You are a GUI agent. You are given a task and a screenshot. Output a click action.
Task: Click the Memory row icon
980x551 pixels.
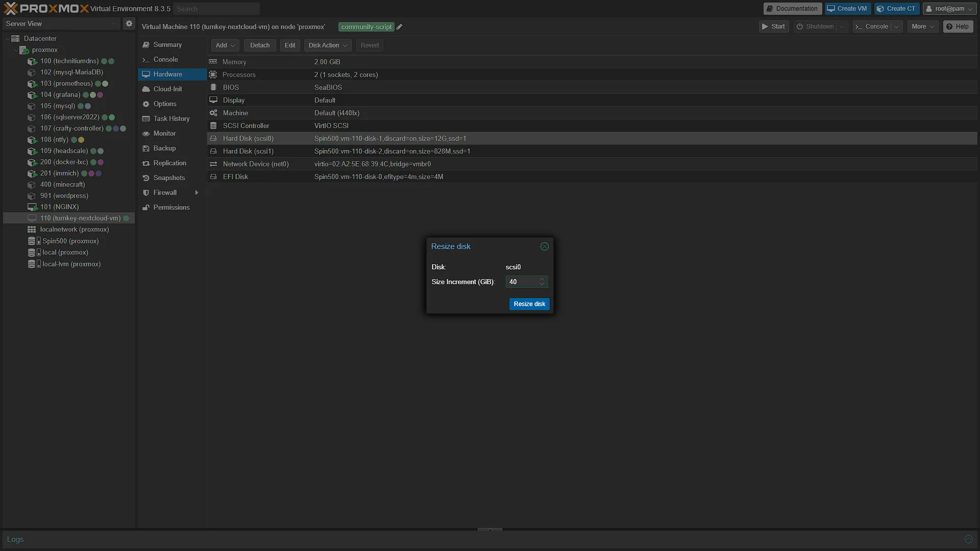click(213, 62)
